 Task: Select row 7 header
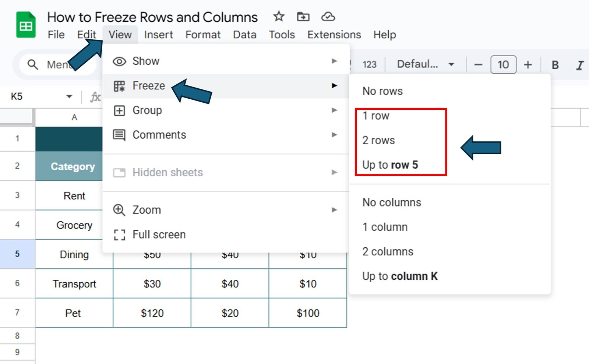tap(17, 313)
